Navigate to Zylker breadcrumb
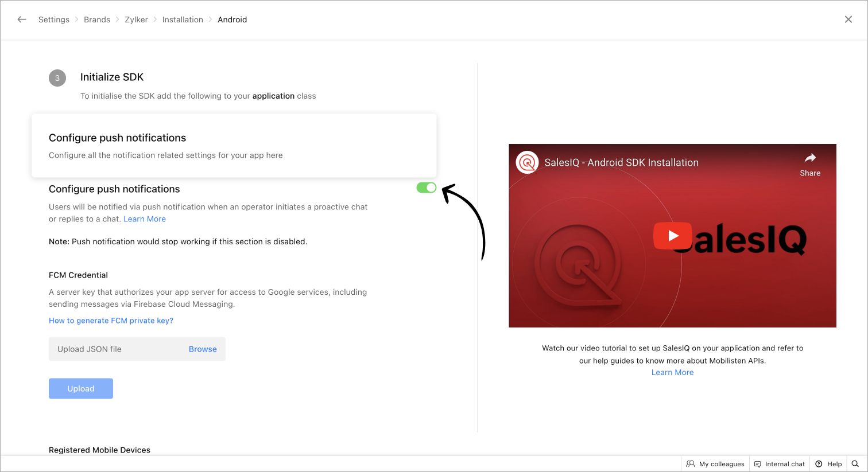Viewport: 868px width, 472px height. (136, 19)
